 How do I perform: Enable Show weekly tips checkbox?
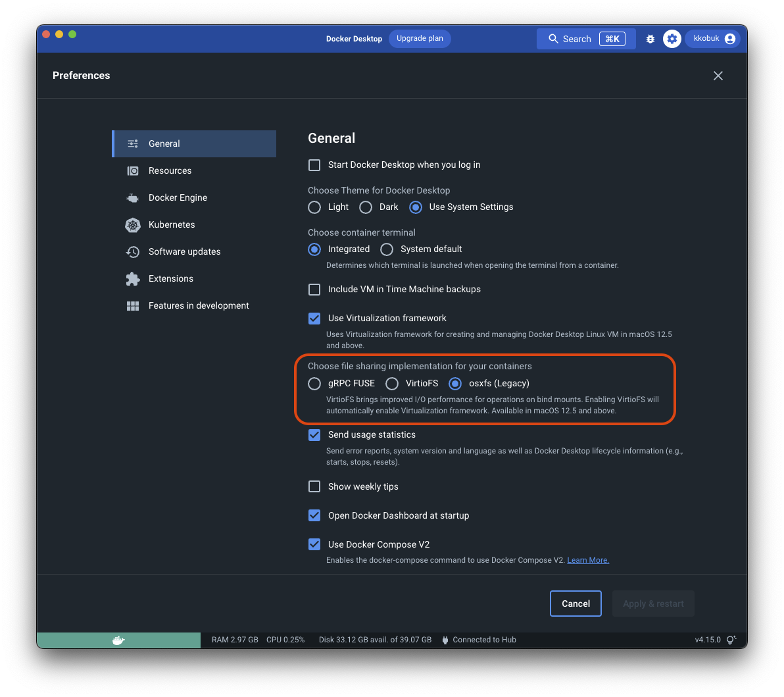[314, 486]
